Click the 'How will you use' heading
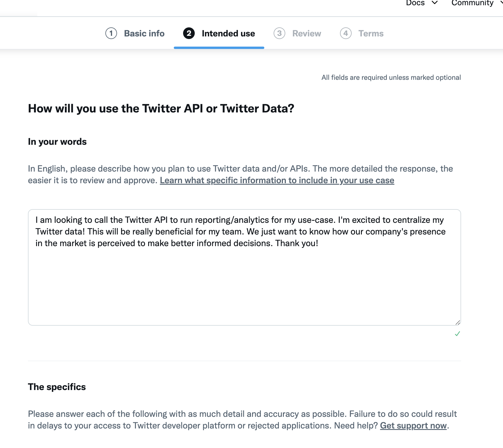The image size is (503, 448). [161, 108]
